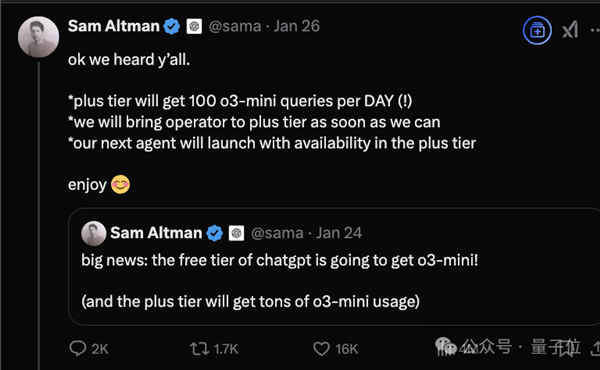Click OpenAI affiliation badge in main tweet header
Image resolution: width=600 pixels, height=370 pixels.
[x=194, y=26]
